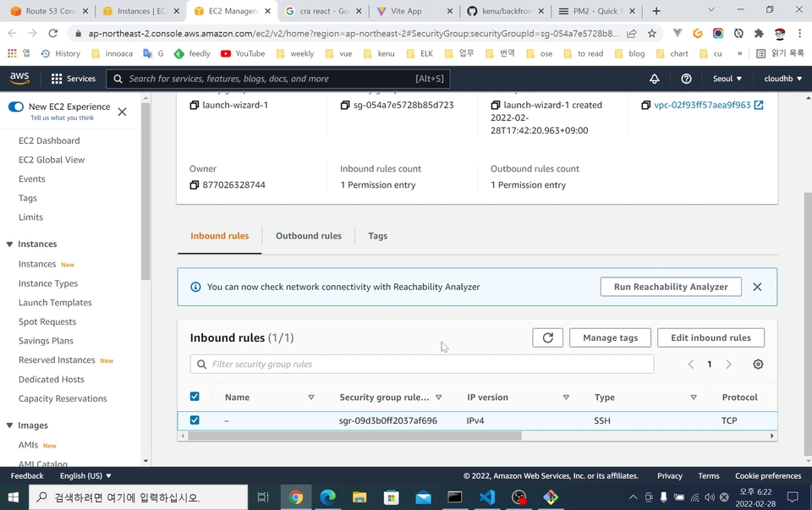Open Chrome's three-dot menu
The image size is (812, 510).
point(800,34)
